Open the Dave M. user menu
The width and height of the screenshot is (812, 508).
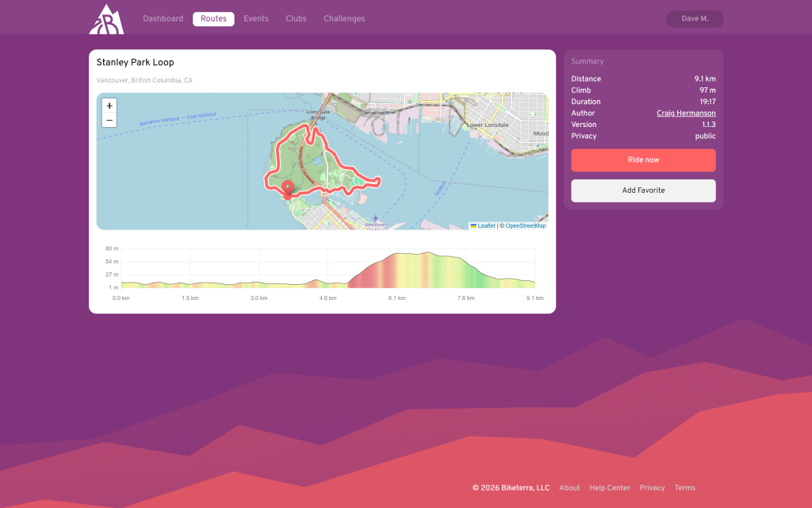(x=694, y=19)
